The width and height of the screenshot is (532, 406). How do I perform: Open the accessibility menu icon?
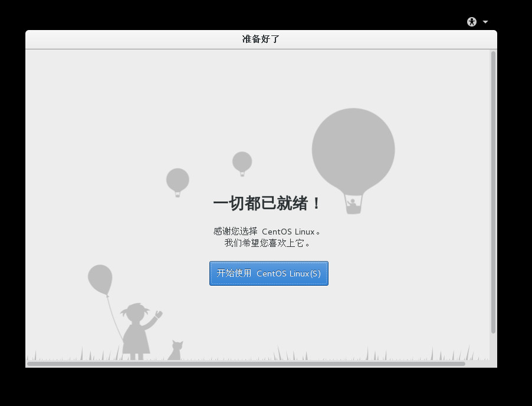pos(471,22)
